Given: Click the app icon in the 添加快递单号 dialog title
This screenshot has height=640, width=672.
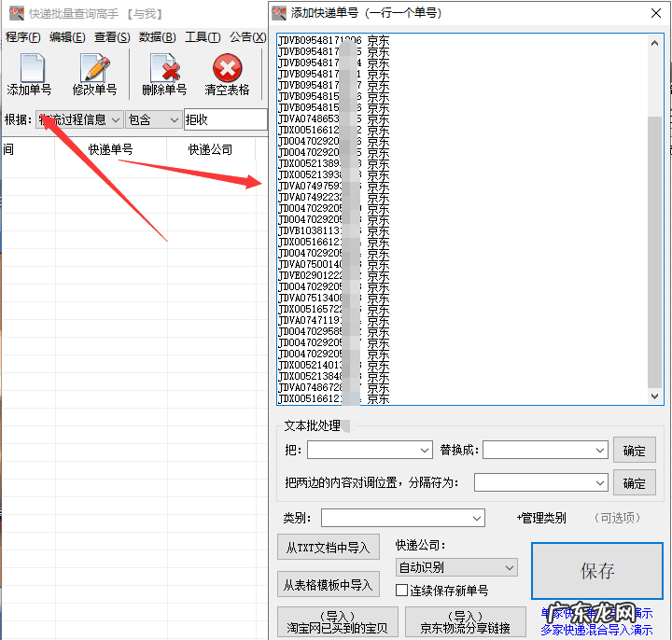Looking at the screenshot, I should click(279, 13).
